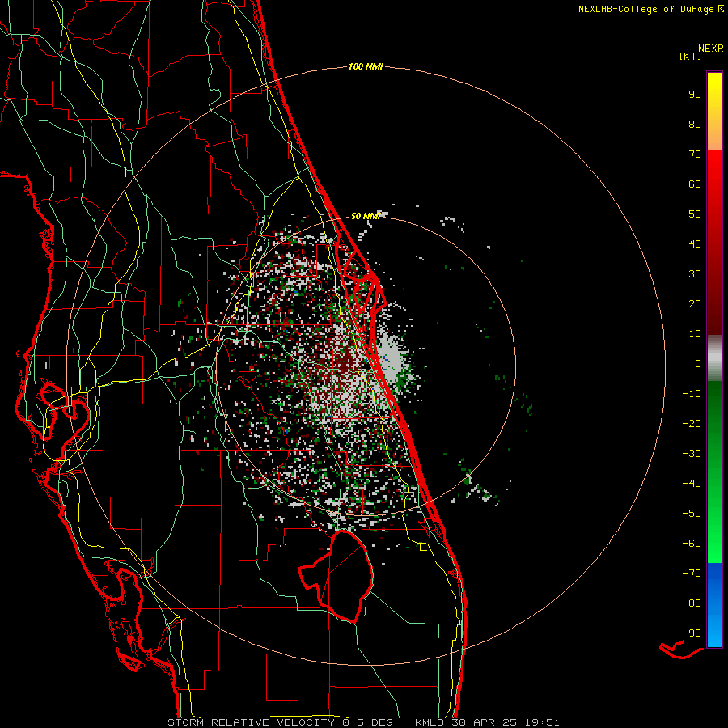The height and width of the screenshot is (728, 728).
Task: Click the 0 value on velocity scale
Action: point(698,364)
